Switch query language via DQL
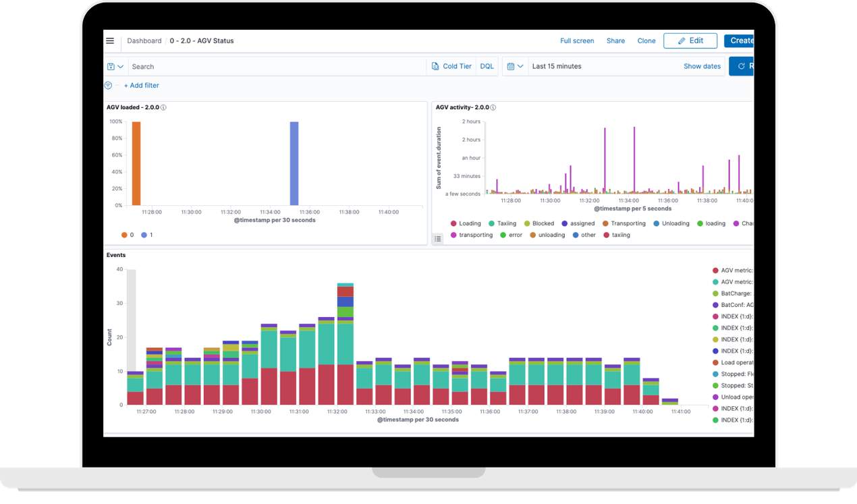The image size is (857, 504). (x=487, y=66)
